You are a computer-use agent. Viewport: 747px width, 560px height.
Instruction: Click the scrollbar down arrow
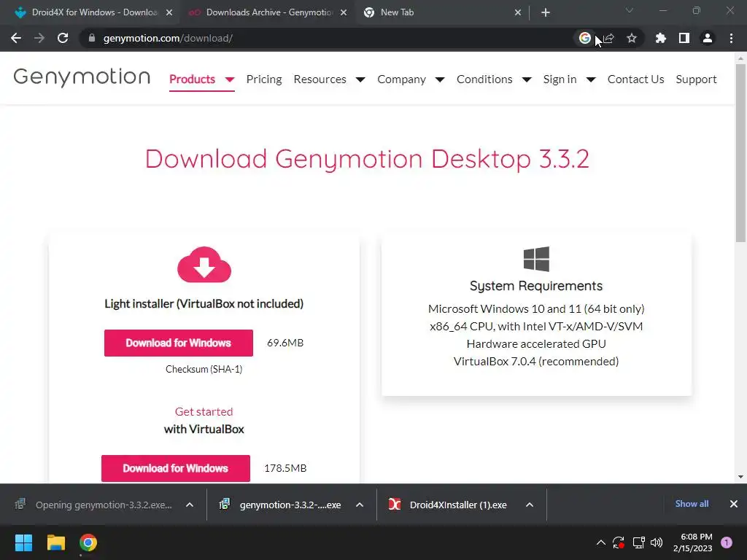click(x=740, y=477)
